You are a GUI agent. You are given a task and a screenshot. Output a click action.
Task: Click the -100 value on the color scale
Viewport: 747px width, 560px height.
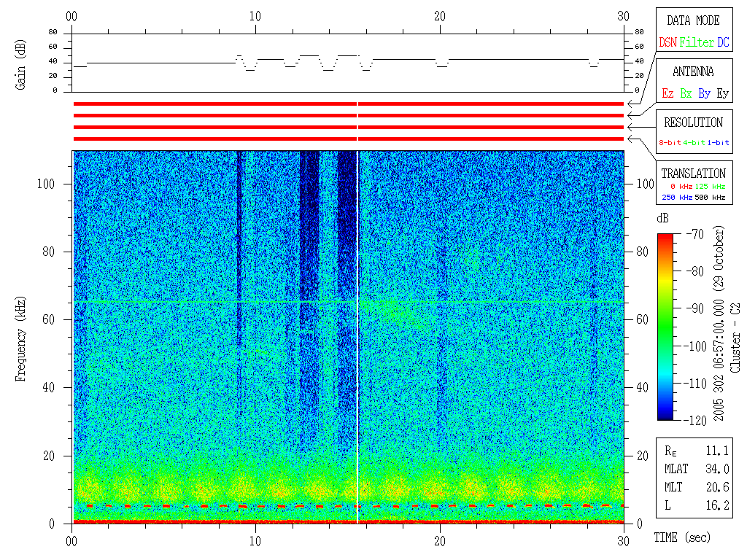(x=697, y=346)
